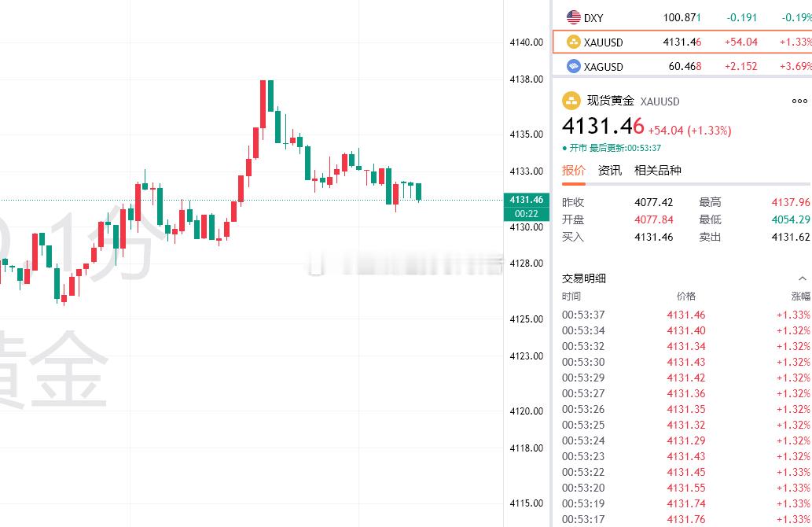Click the trade price 4131.42
812x527 pixels.
(686, 378)
